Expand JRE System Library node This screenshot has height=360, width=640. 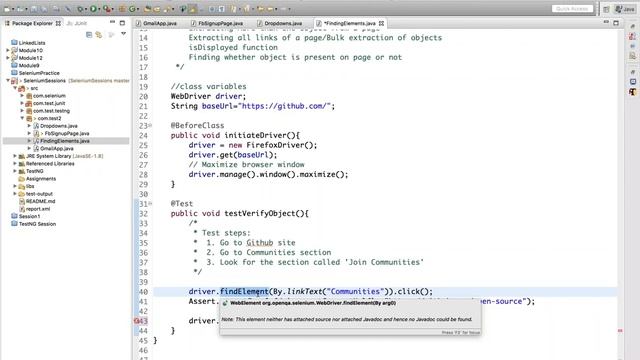tap(15, 156)
